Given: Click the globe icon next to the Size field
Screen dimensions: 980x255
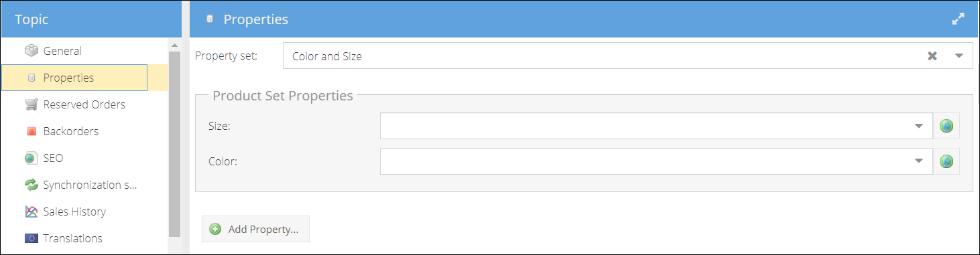Looking at the screenshot, I should tap(946, 126).
